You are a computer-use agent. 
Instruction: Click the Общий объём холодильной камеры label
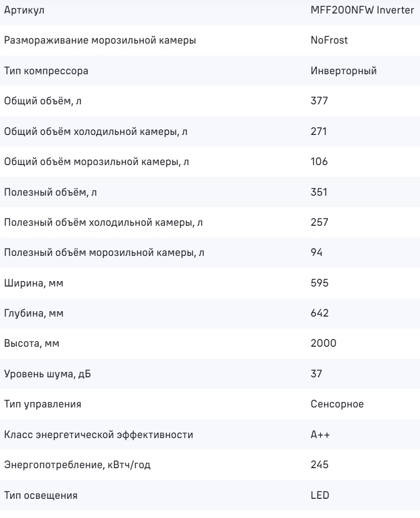(96, 131)
